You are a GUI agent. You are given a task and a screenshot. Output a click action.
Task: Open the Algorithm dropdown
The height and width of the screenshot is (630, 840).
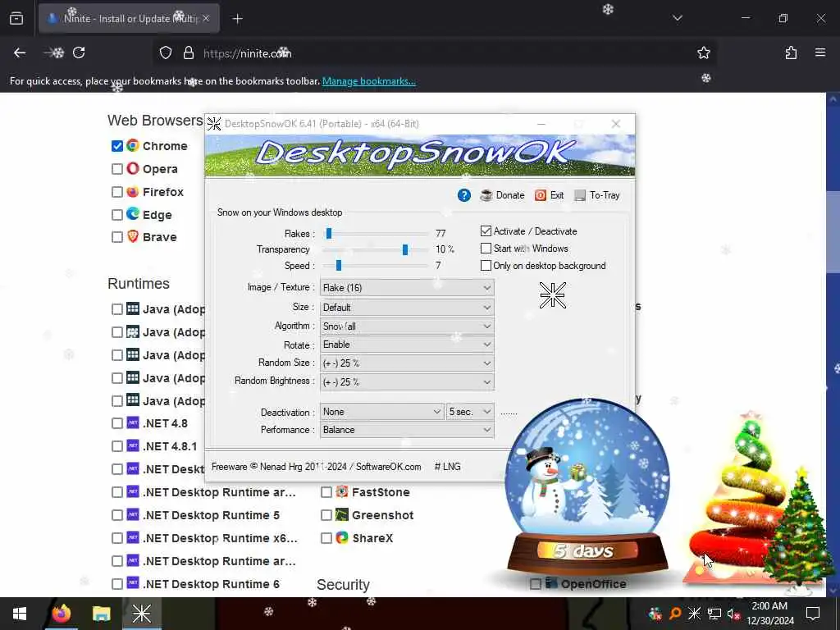(x=407, y=326)
